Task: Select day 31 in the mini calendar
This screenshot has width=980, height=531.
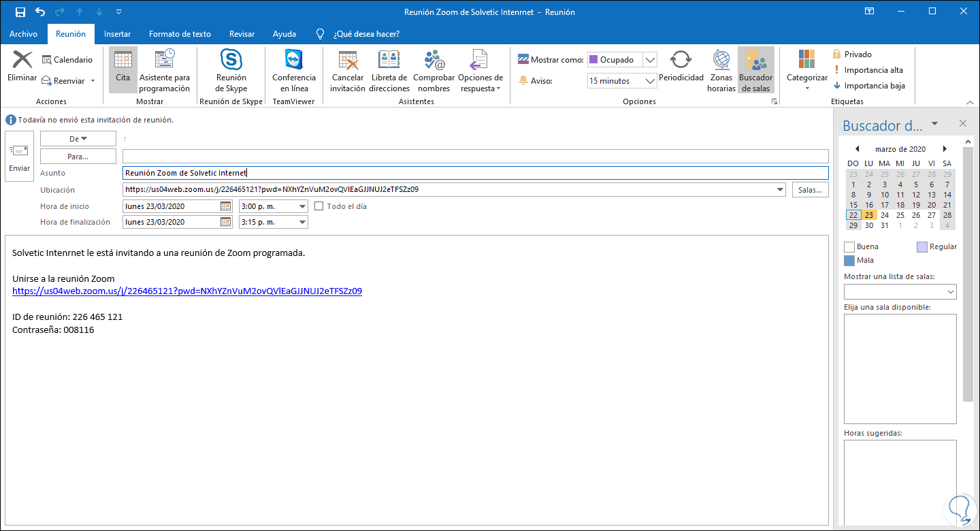Action: coord(885,225)
